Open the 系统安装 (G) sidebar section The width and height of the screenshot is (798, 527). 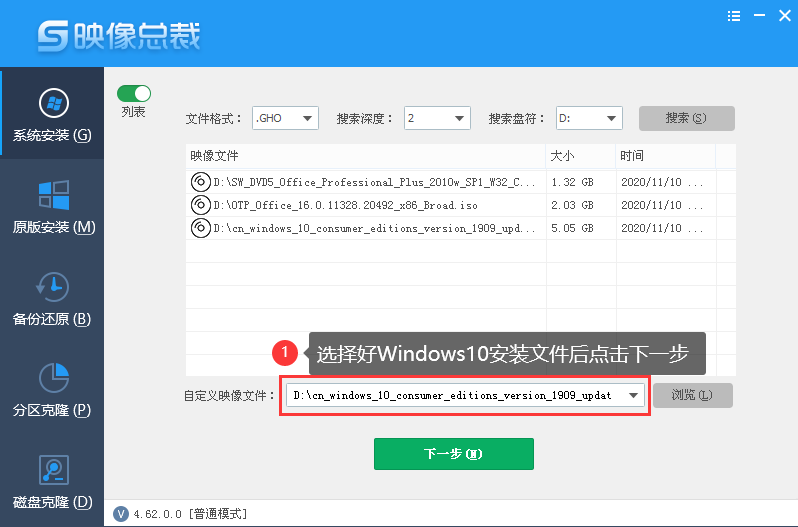click(x=52, y=113)
